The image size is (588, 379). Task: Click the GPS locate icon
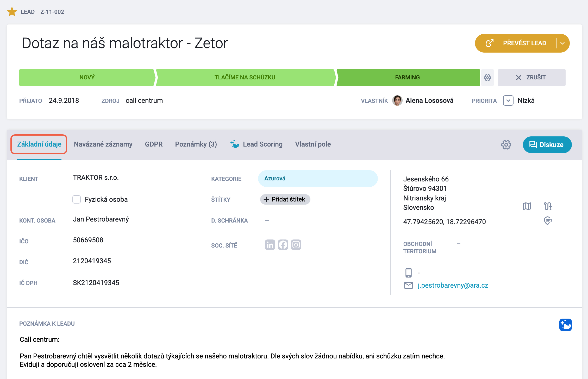[548, 221]
